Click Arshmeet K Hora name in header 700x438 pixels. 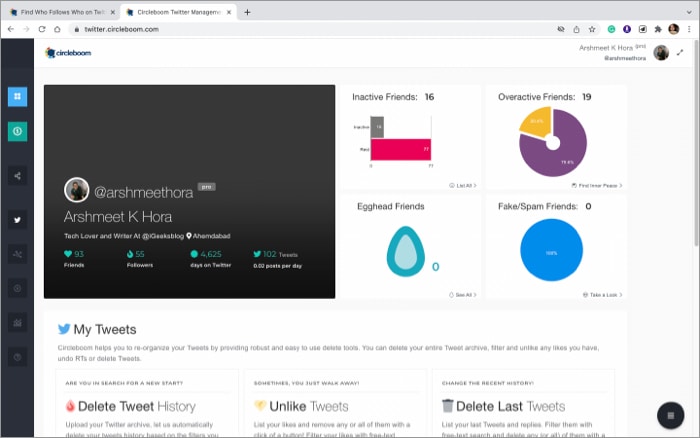coord(606,48)
